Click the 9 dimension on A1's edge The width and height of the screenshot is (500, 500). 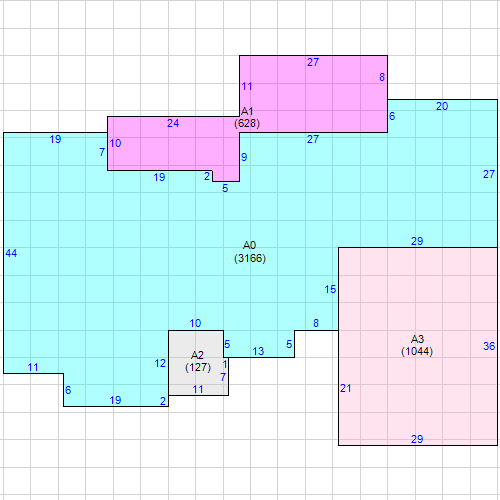pos(244,157)
